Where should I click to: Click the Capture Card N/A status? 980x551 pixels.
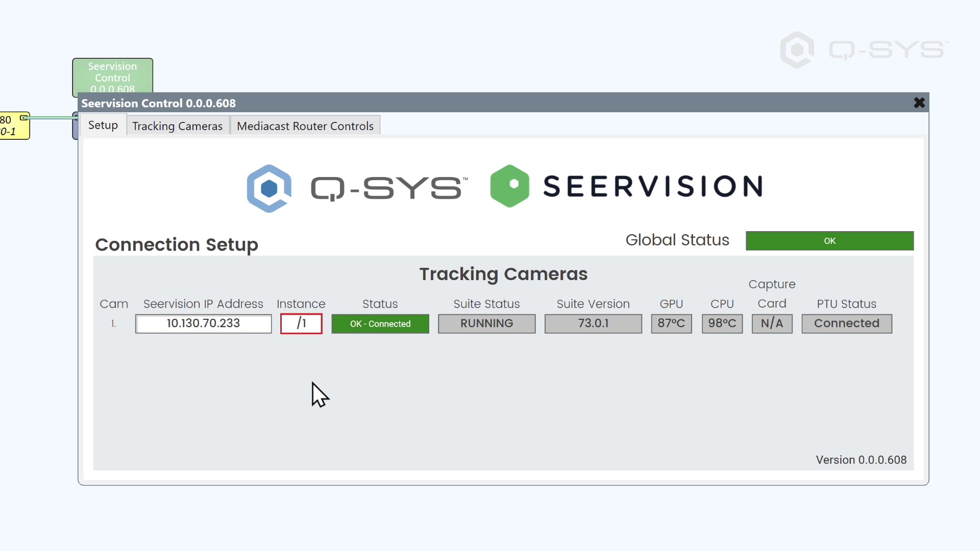pyautogui.click(x=772, y=323)
